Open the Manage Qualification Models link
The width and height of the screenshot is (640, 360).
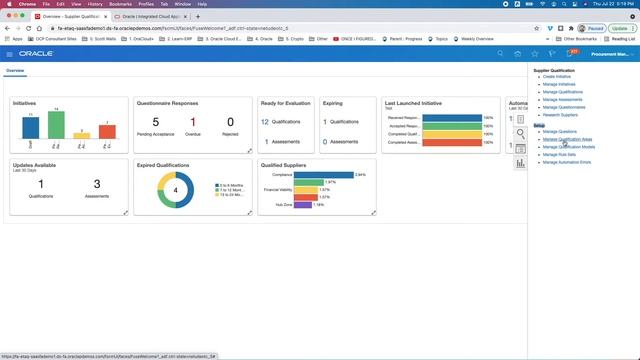(x=569, y=147)
